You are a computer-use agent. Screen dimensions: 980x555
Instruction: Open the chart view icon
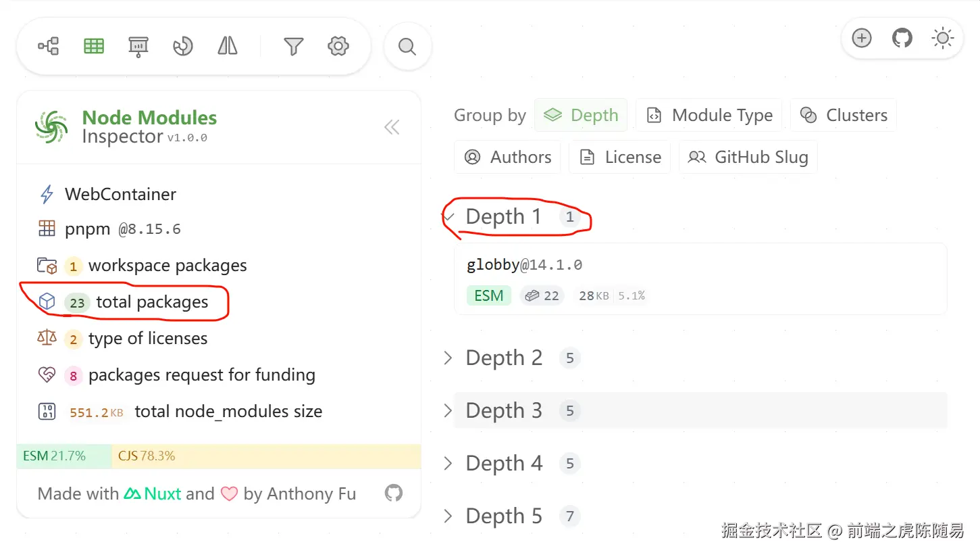click(183, 46)
